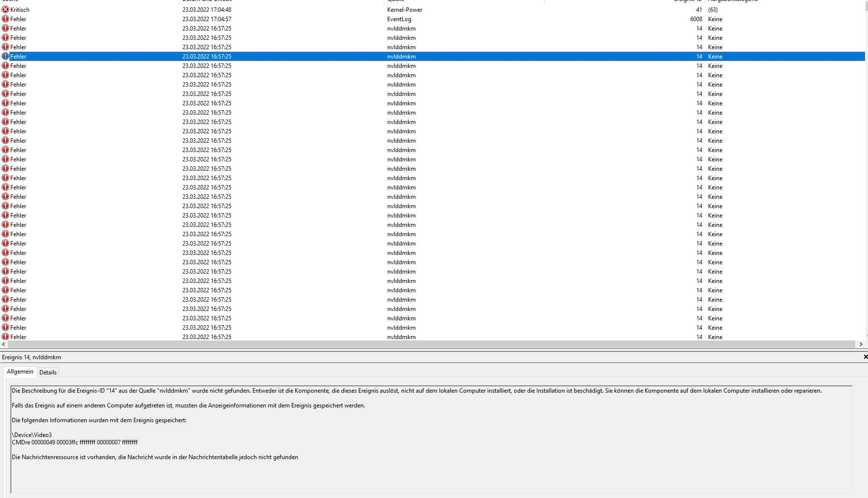Select the error icon of the EventLog row
Image resolution: width=868 pixels, height=498 pixels.
tap(5, 19)
